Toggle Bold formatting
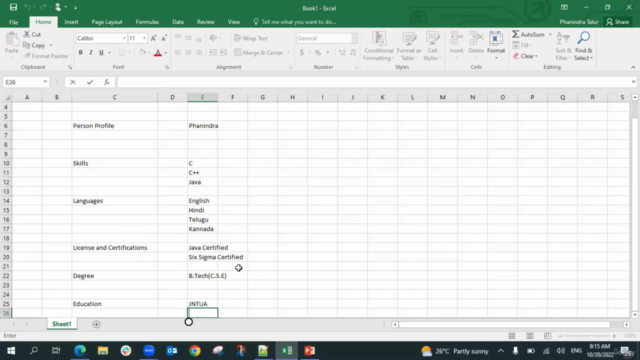 click(80, 53)
